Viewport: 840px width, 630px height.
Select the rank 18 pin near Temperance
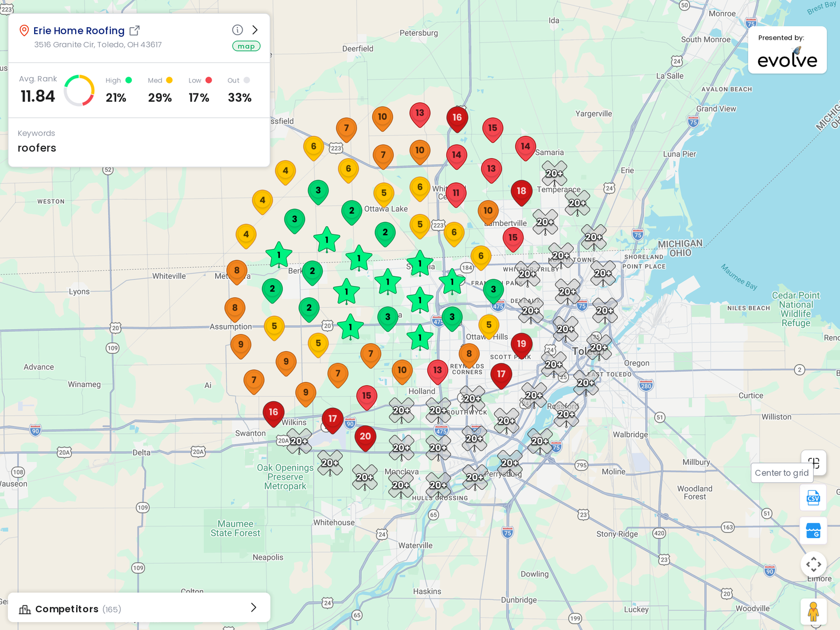pos(521,192)
